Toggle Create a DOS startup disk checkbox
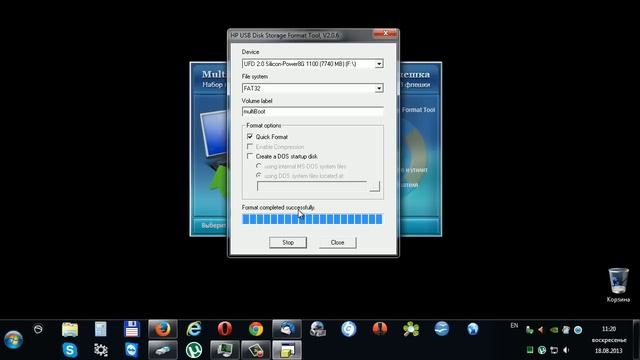The height and width of the screenshot is (360, 640). (250, 156)
